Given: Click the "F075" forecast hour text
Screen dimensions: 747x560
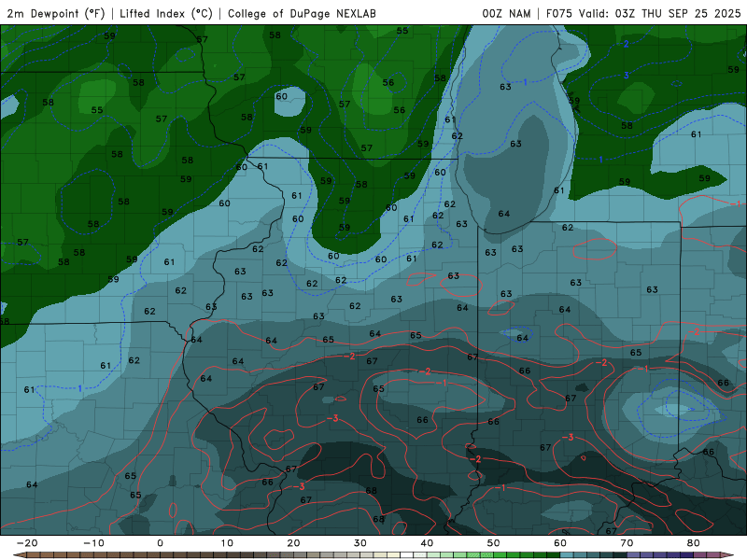Looking at the screenshot, I should [x=558, y=13].
